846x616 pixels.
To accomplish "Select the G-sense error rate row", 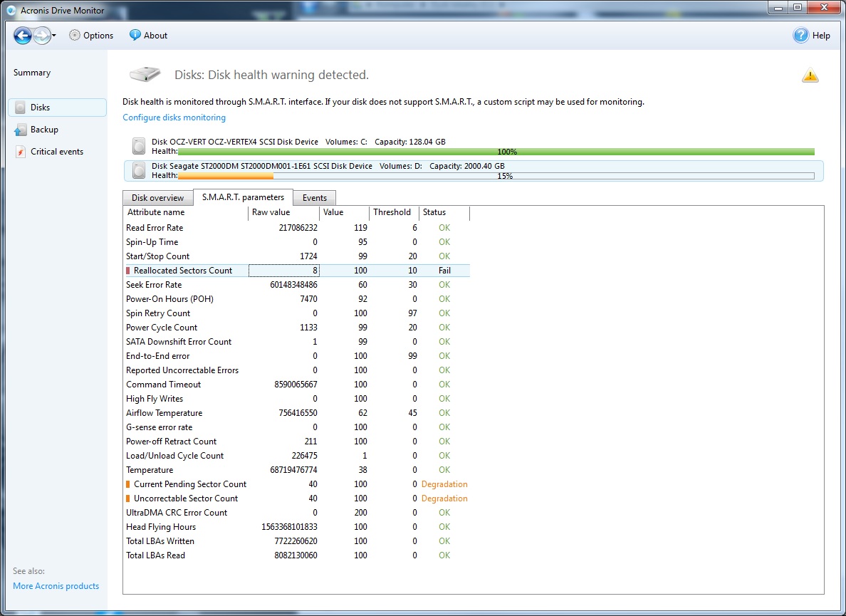I will tap(297, 427).
